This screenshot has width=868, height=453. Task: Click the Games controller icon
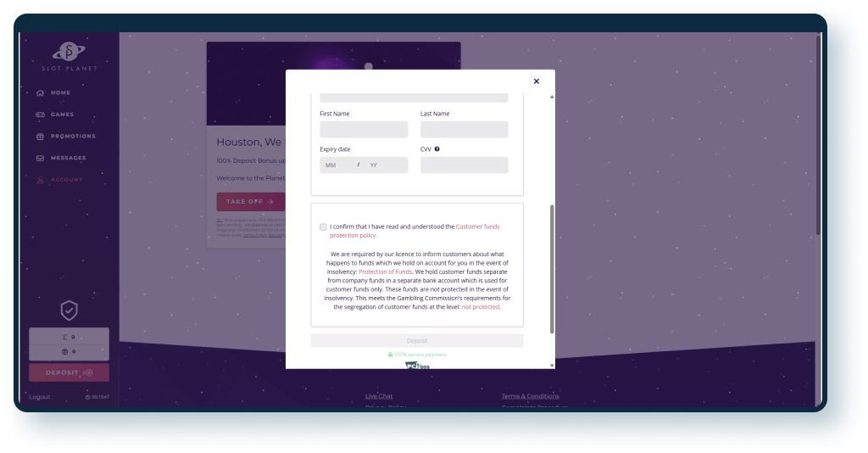point(40,115)
